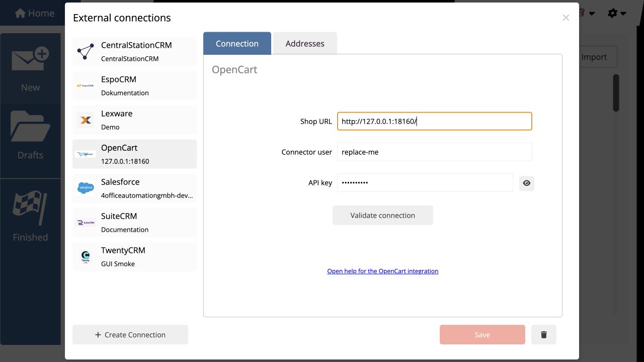Viewport: 644px width, 362px height.
Task: Click the Home text in header
Action: [x=41, y=14]
